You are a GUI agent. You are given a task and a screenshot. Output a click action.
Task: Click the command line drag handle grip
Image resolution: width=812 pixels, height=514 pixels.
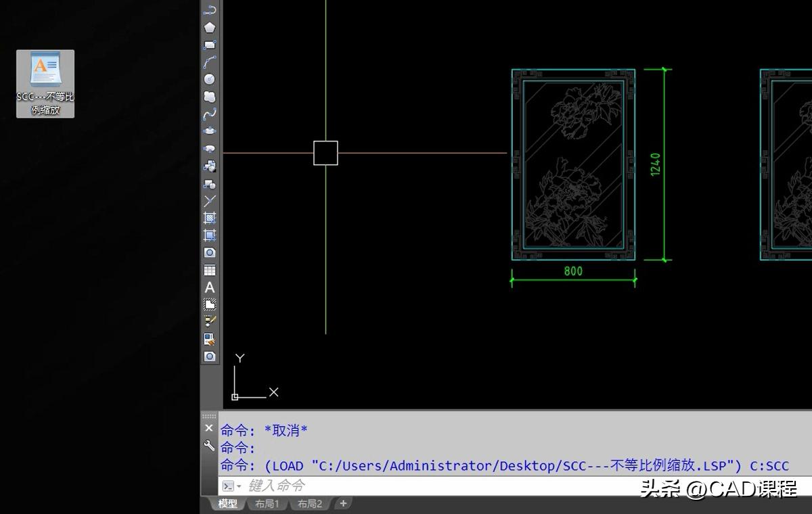coord(209,416)
